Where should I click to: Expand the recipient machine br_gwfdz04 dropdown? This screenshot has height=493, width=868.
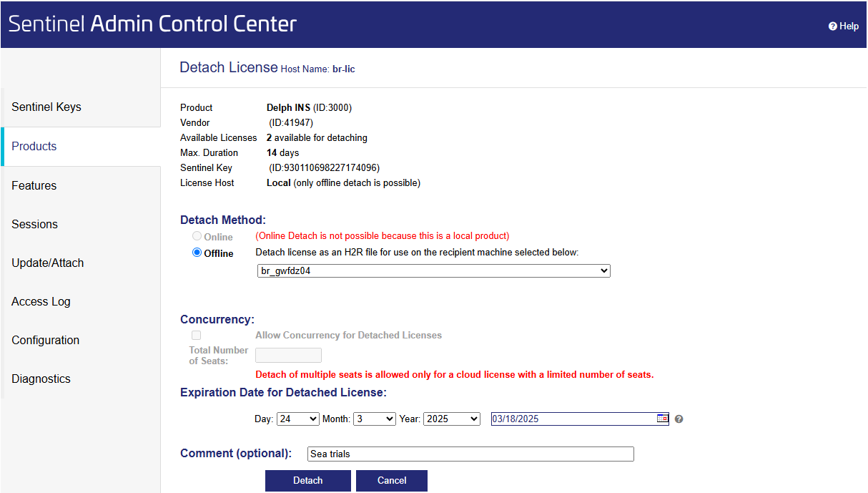coord(433,271)
